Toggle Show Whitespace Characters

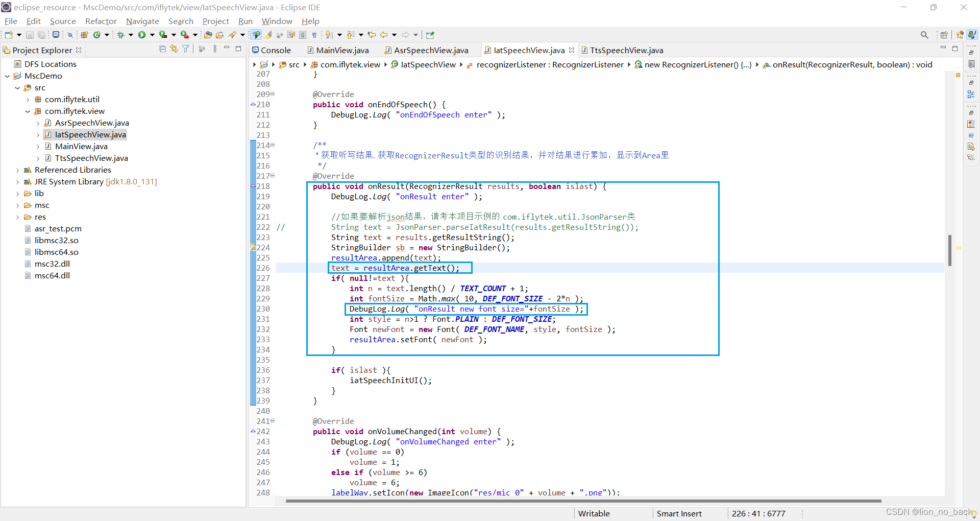(x=314, y=35)
